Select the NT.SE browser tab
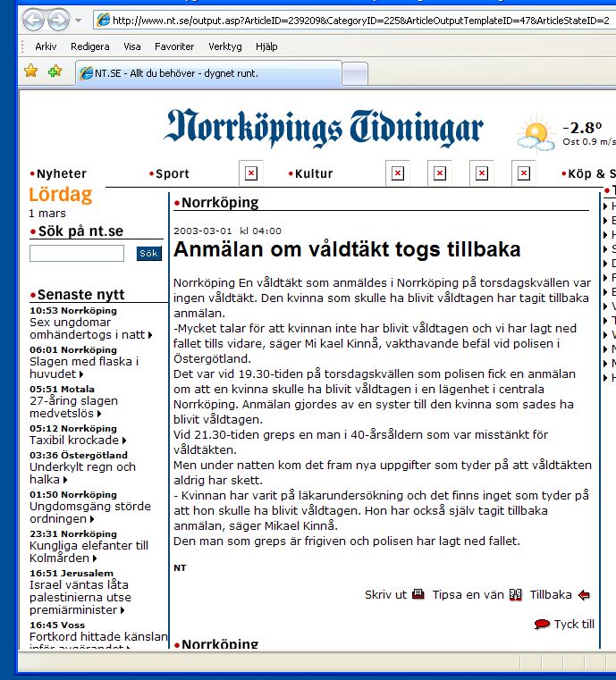Screen dimensions: 616x680 click(208, 73)
